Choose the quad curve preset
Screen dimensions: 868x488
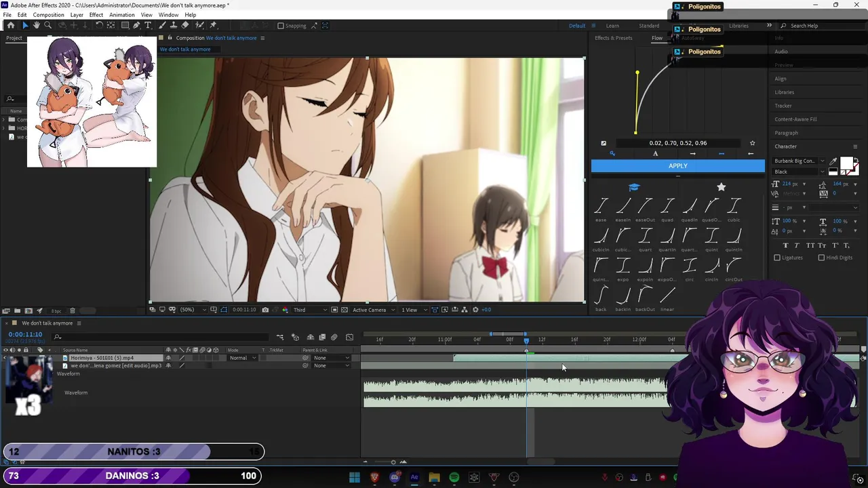667,209
